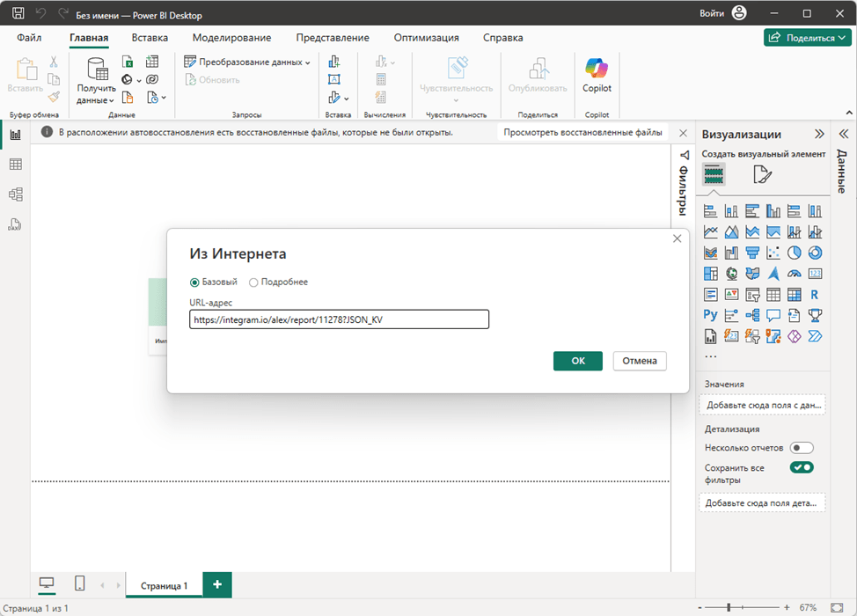Switch to the Вставка ribbon tab

click(x=150, y=38)
